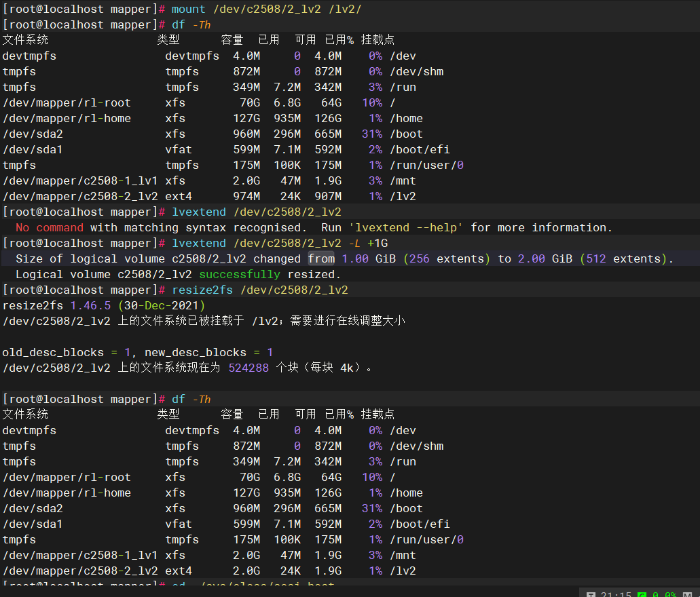
Task: Click the '/lv2' mount point after 907M
Action: (x=403, y=196)
